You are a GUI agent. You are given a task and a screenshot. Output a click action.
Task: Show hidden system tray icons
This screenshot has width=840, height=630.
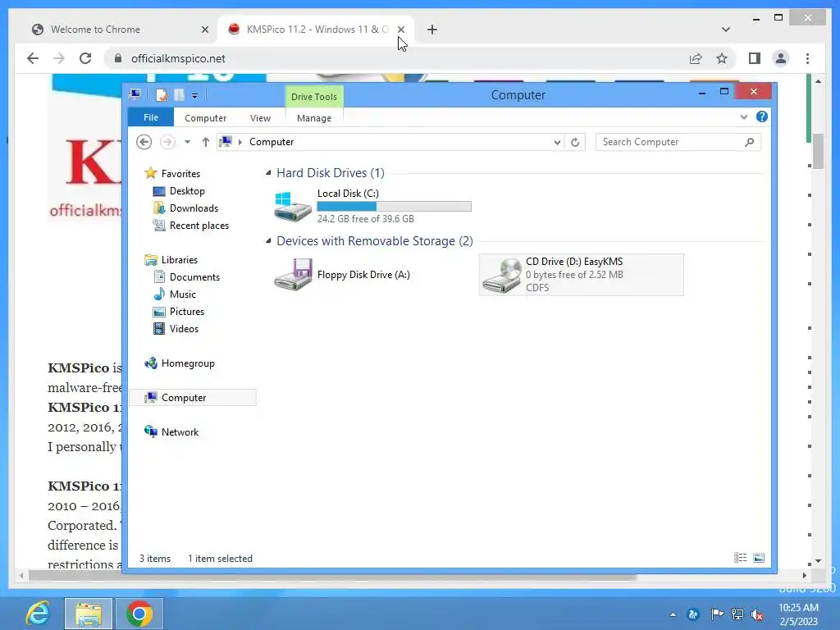[x=673, y=614]
